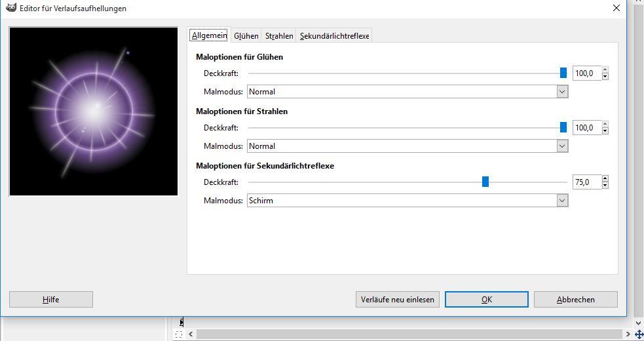Click the Abbrechen button
The width and height of the screenshot is (644, 341).
[576, 300]
